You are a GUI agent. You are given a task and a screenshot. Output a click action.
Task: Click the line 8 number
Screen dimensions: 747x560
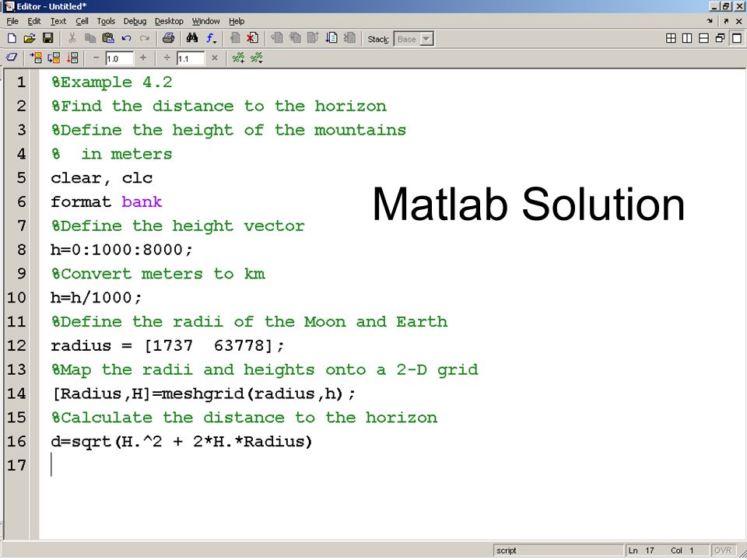coord(22,250)
